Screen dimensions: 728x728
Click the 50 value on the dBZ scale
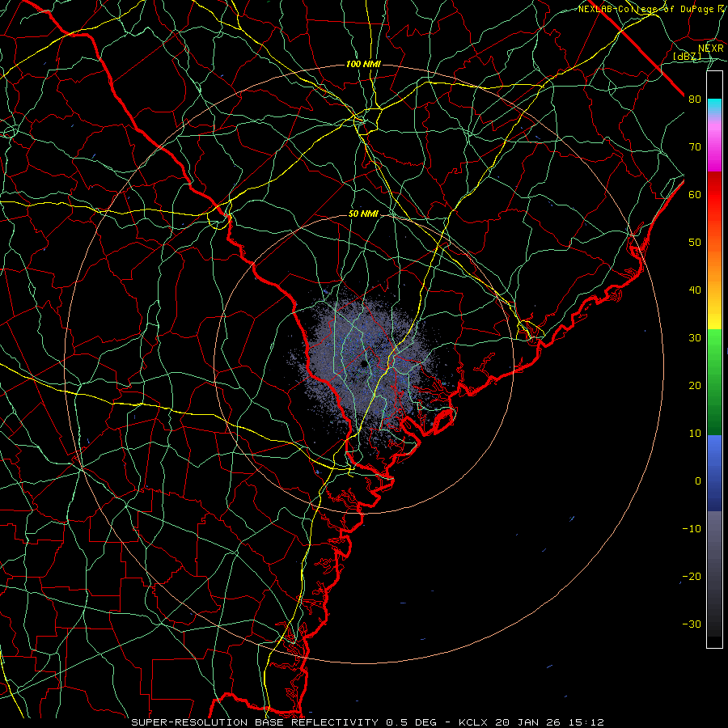click(695, 243)
